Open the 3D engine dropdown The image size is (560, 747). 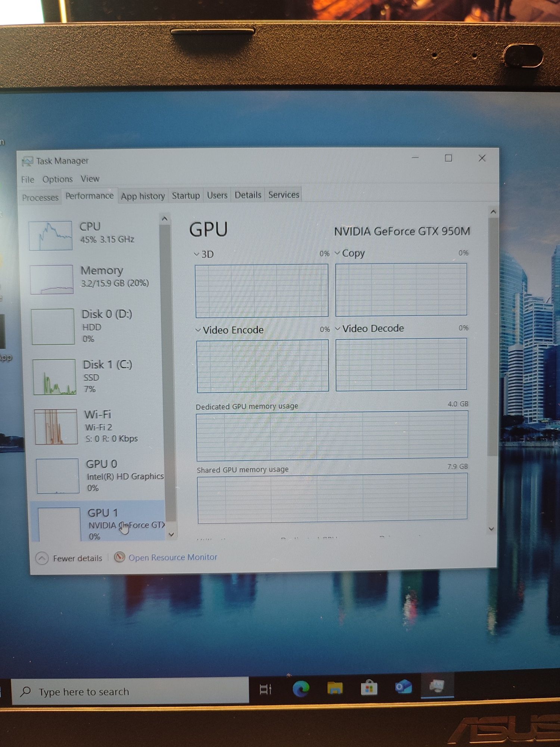204,254
